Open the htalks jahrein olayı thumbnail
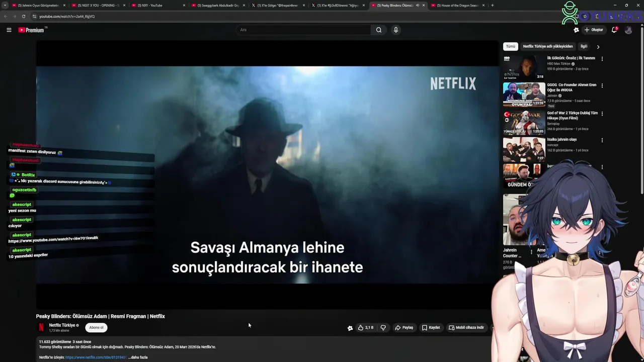This screenshot has width=644, height=362. pyautogui.click(x=524, y=149)
